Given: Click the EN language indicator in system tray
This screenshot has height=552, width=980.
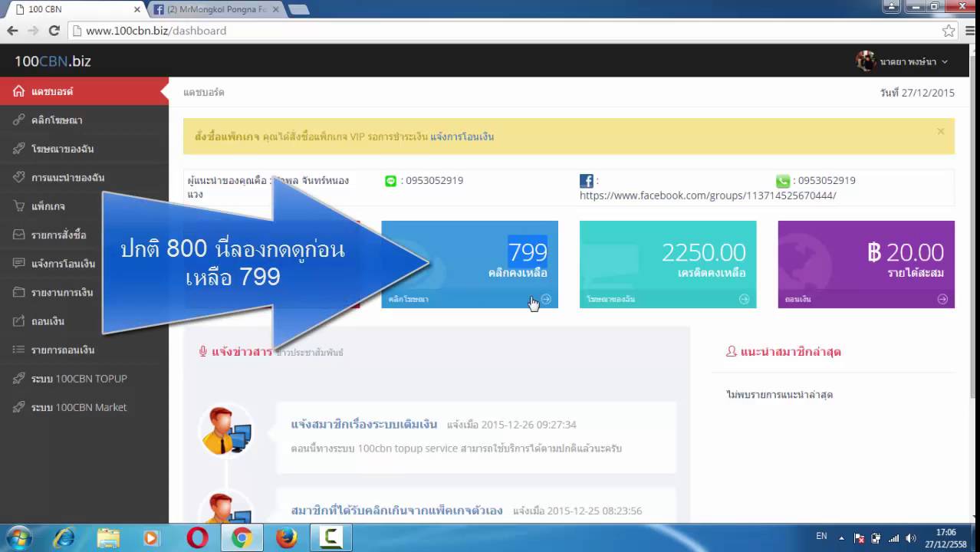Looking at the screenshot, I should [821, 537].
